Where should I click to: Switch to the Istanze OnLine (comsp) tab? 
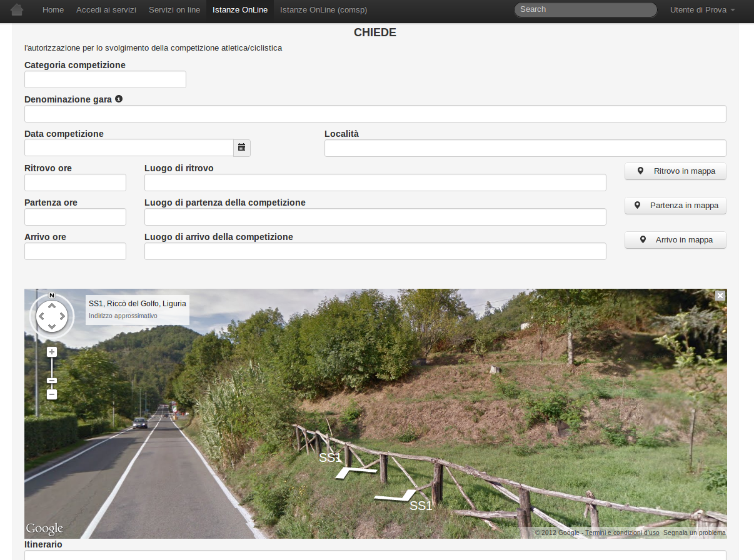(323, 10)
